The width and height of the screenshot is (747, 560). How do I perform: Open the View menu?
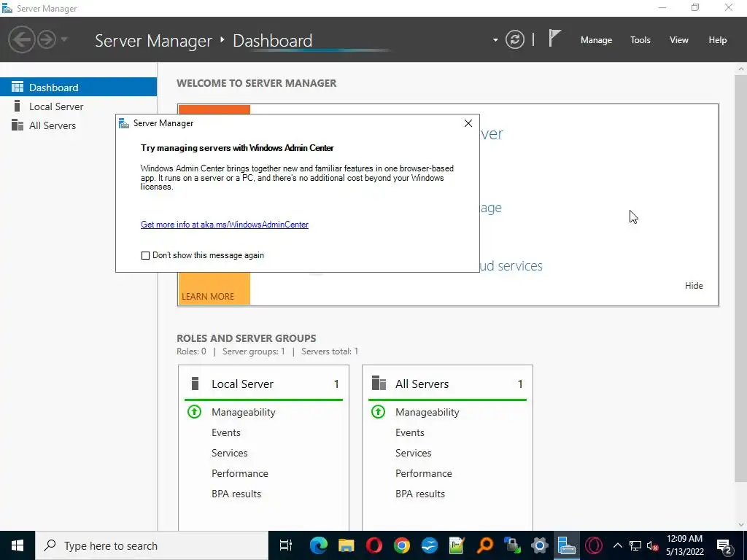[x=679, y=40]
